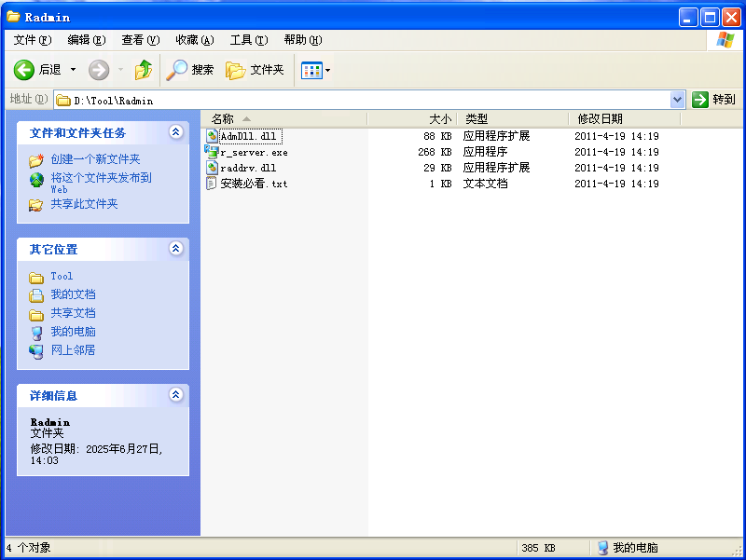Open the Tool link in 其它位置
Viewport: 746px width, 560px height.
(62, 276)
